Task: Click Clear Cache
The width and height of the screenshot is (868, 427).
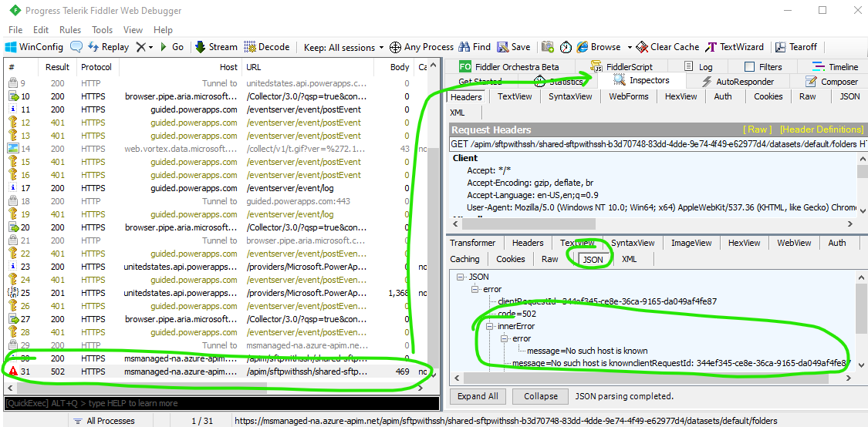Action: (x=667, y=47)
